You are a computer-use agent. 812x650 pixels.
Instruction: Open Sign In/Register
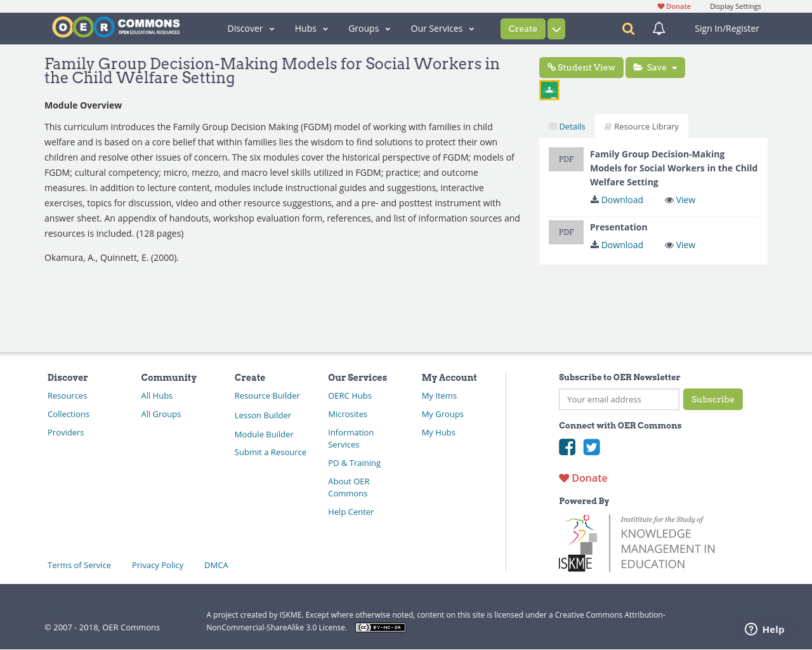tap(726, 27)
